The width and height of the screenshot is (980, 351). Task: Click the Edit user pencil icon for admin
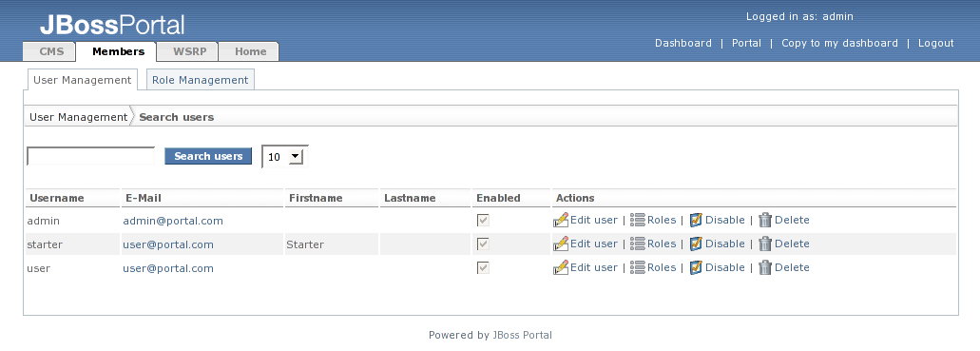click(561, 221)
